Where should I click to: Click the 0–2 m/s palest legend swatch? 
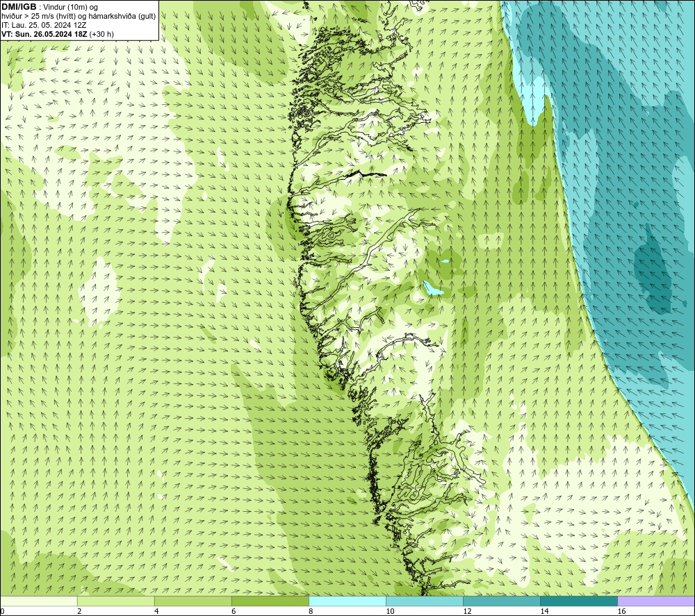39,601
